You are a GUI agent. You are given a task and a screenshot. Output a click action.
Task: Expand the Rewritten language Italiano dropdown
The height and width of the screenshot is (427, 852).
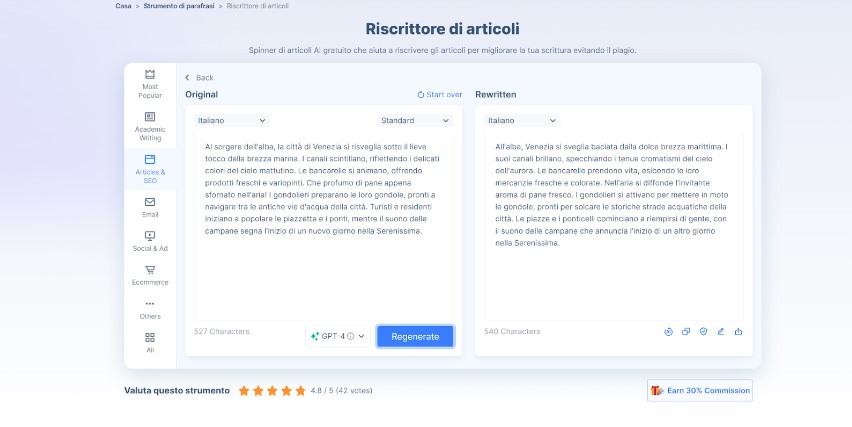click(522, 120)
